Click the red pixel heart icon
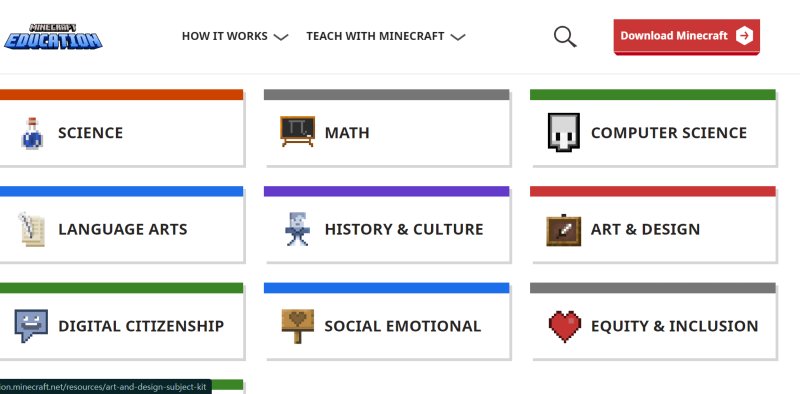This screenshot has width=800, height=394. 565,326
